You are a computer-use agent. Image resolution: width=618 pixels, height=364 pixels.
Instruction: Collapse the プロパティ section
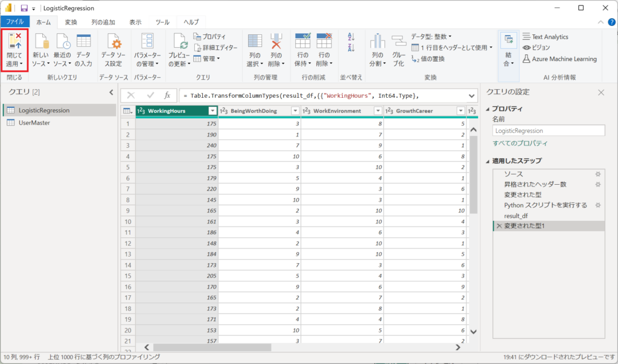coord(488,109)
